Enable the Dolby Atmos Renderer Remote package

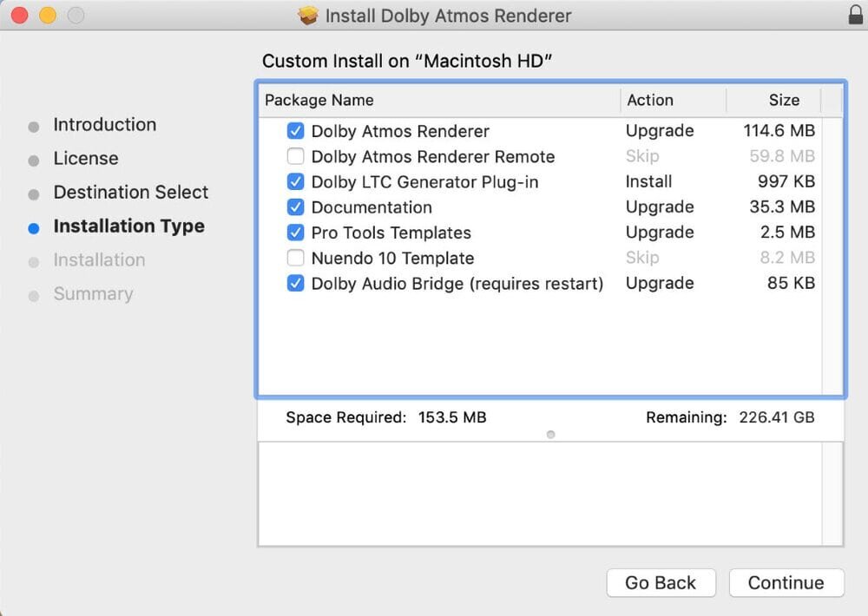tap(295, 156)
